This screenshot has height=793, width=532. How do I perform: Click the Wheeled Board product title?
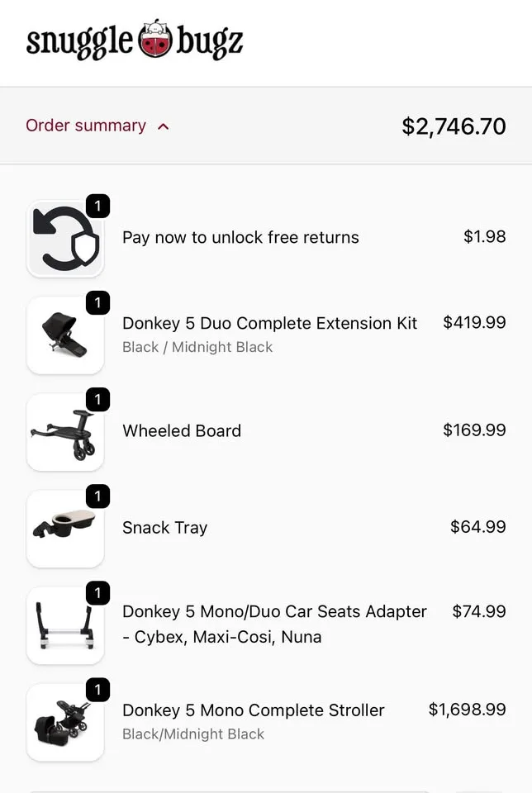click(x=181, y=431)
